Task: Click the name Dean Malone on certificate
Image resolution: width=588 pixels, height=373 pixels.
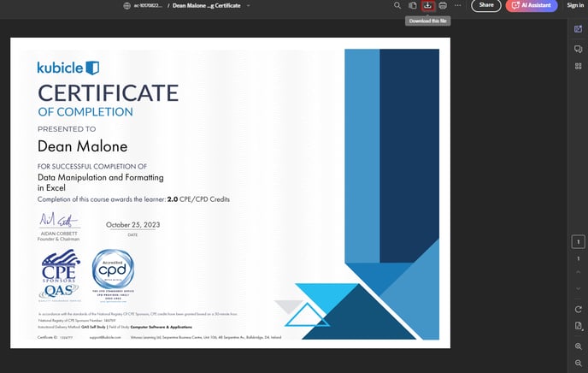Action: click(x=83, y=146)
